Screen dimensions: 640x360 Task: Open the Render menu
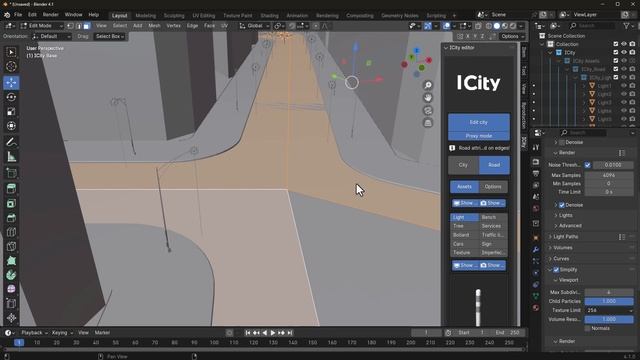pos(51,15)
